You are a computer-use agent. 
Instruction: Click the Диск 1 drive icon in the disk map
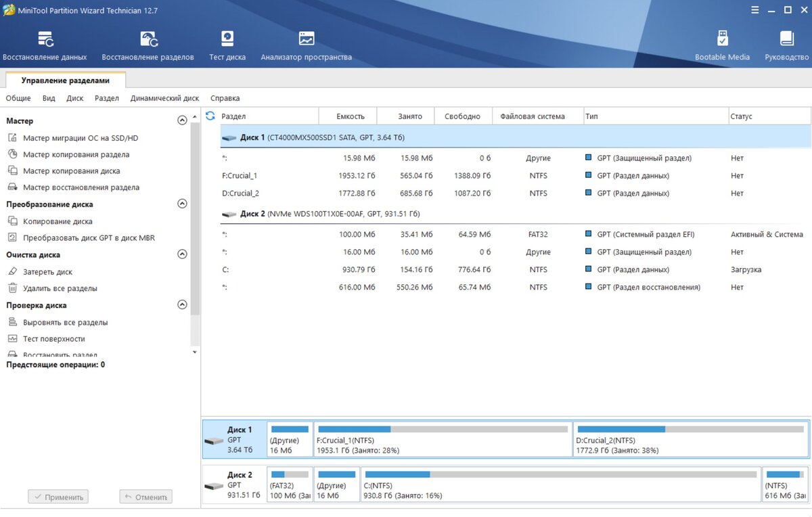(x=214, y=441)
